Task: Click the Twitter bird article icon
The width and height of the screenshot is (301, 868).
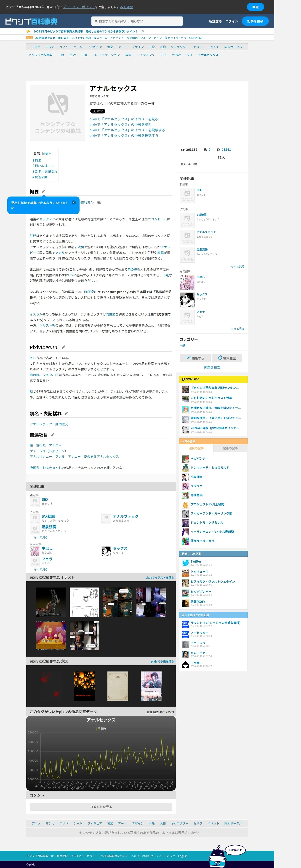Action: point(186,563)
